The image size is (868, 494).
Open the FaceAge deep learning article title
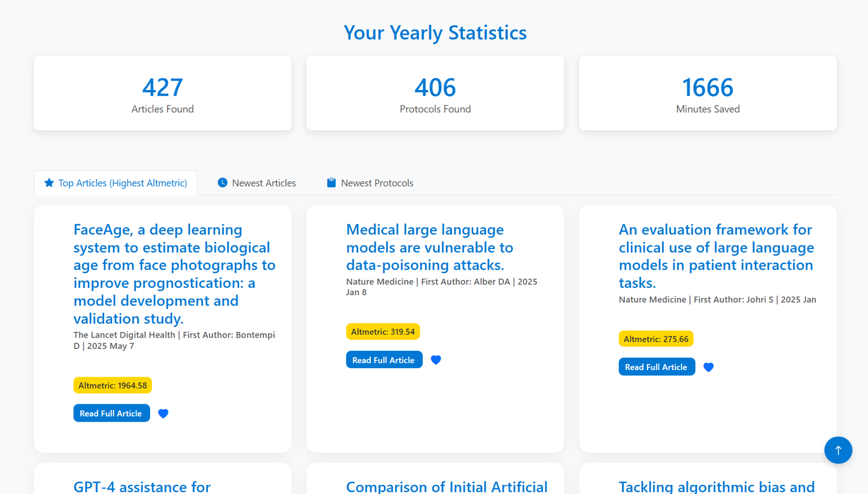[x=175, y=274]
